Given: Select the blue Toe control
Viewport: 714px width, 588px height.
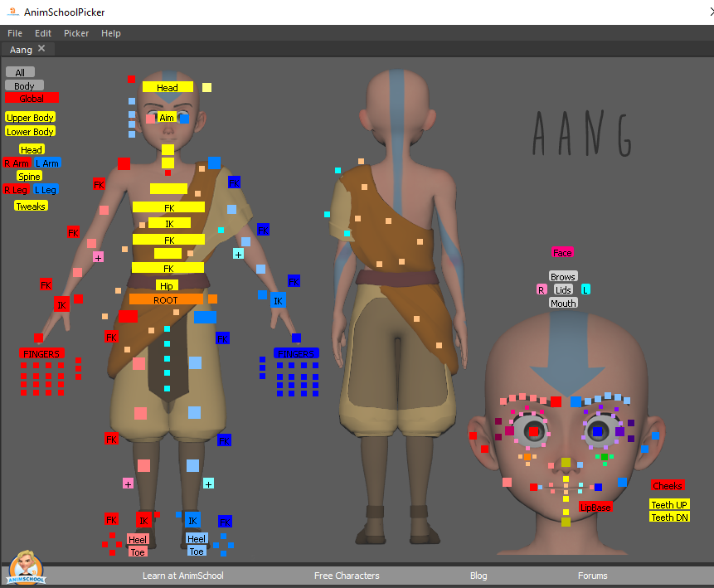Looking at the screenshot, I should (197, 551).
